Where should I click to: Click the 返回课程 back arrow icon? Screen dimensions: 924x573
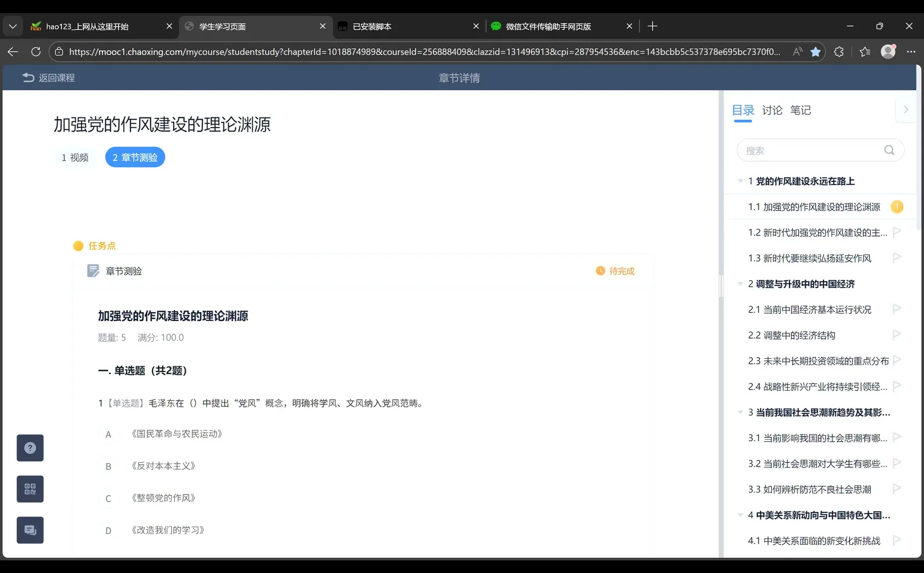click(x=28, y=77)
